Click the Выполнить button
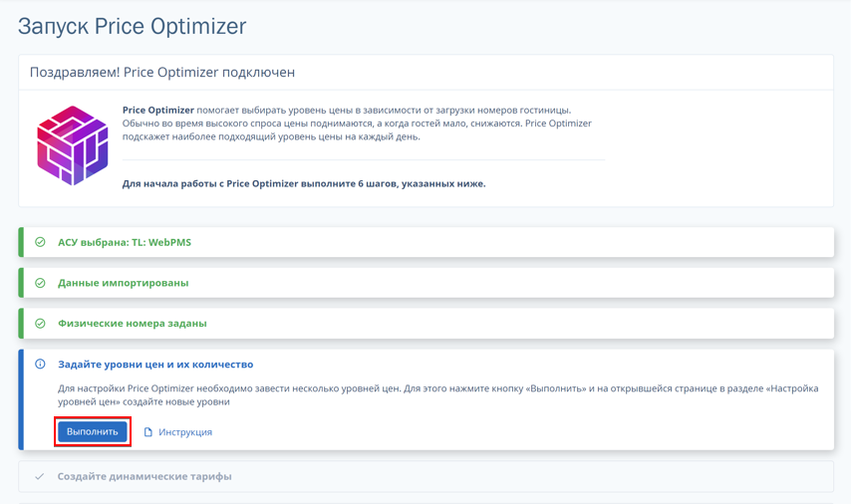This screenshot has height=504, width=851. 93,432
